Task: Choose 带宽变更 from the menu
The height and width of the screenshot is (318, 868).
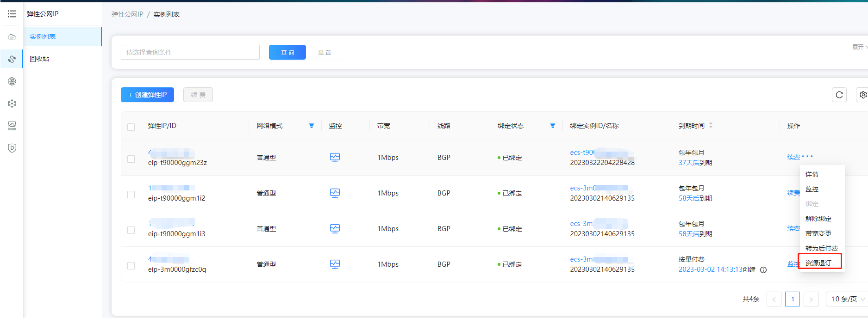Action: click(x=822, y=233)
